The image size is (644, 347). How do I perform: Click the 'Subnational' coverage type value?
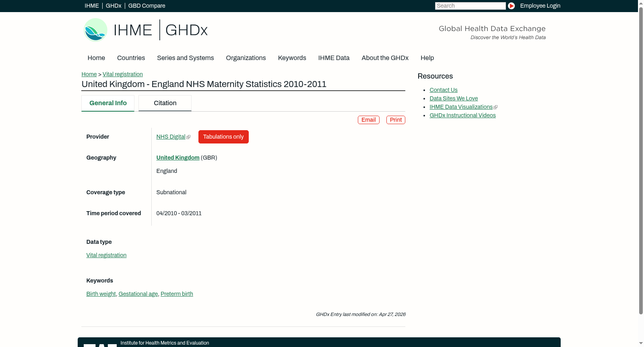click(x=171, y=192)
